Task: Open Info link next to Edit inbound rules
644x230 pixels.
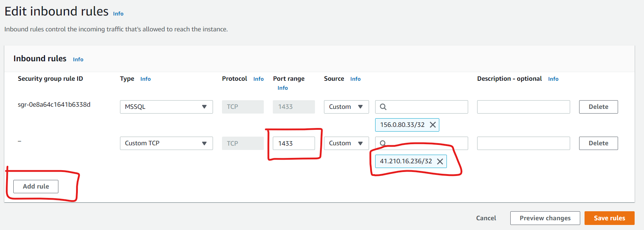Action: [118, 14]
